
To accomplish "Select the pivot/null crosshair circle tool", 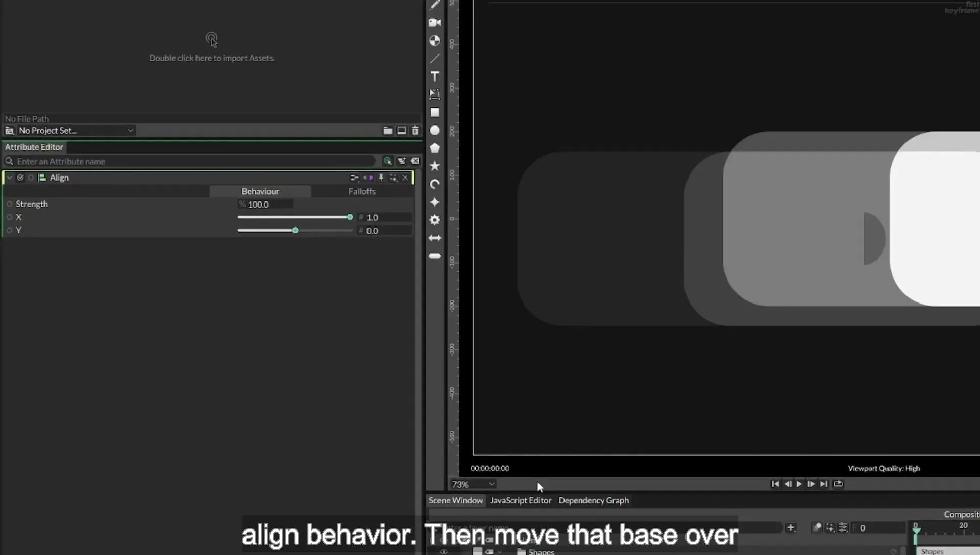I will coord(435,41).
